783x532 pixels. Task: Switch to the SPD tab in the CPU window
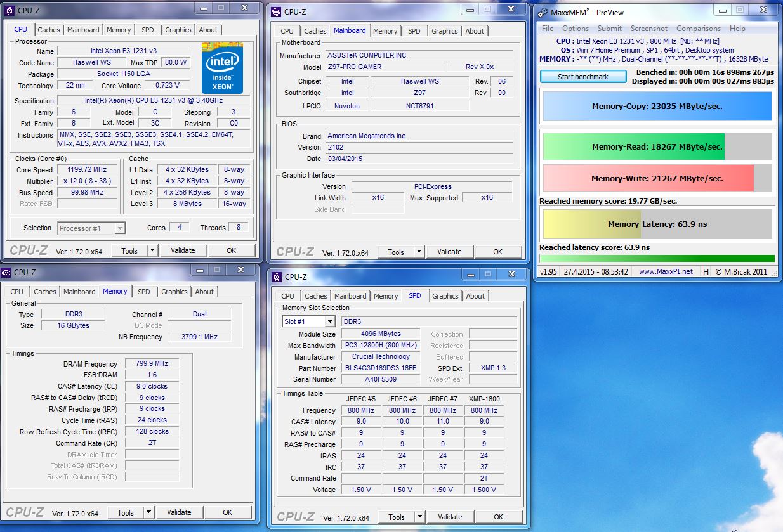[147, 30]
